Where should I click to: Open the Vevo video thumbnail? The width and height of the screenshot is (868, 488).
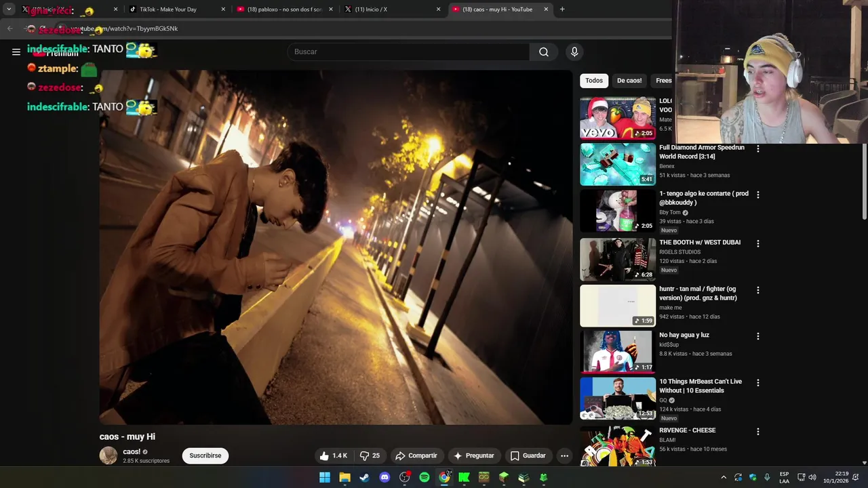(x=618, y=118)
